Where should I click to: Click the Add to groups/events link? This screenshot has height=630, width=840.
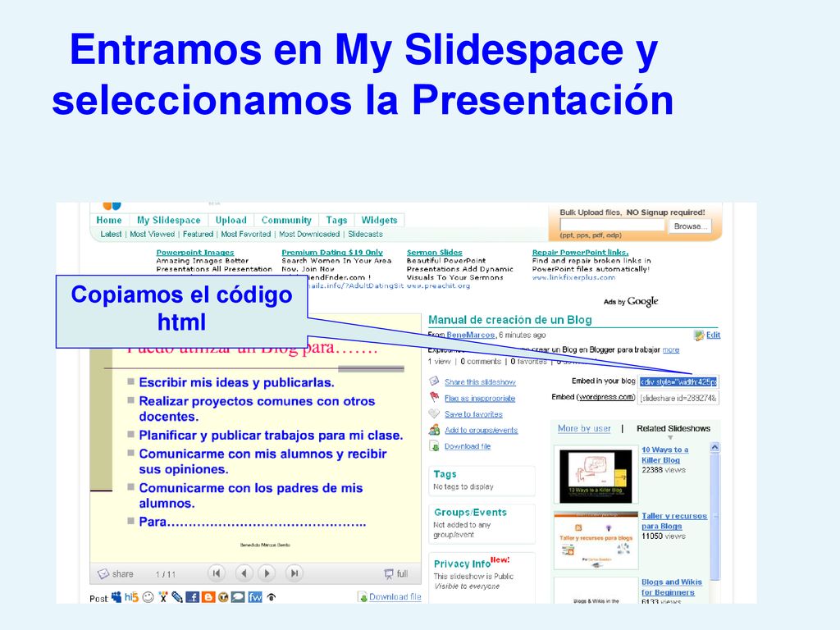[481, 430]
